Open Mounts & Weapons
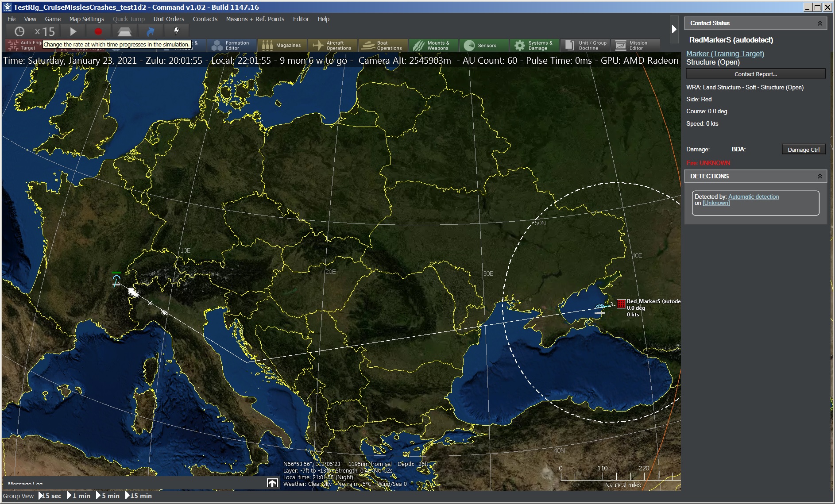This screenshot has height=504, width=835. tap(433, 45)
